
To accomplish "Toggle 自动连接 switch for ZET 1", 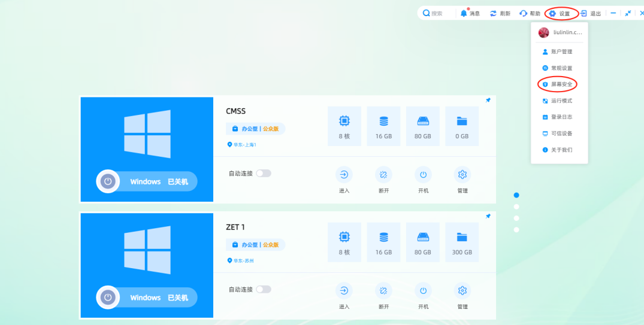I will tap(264, 289).
